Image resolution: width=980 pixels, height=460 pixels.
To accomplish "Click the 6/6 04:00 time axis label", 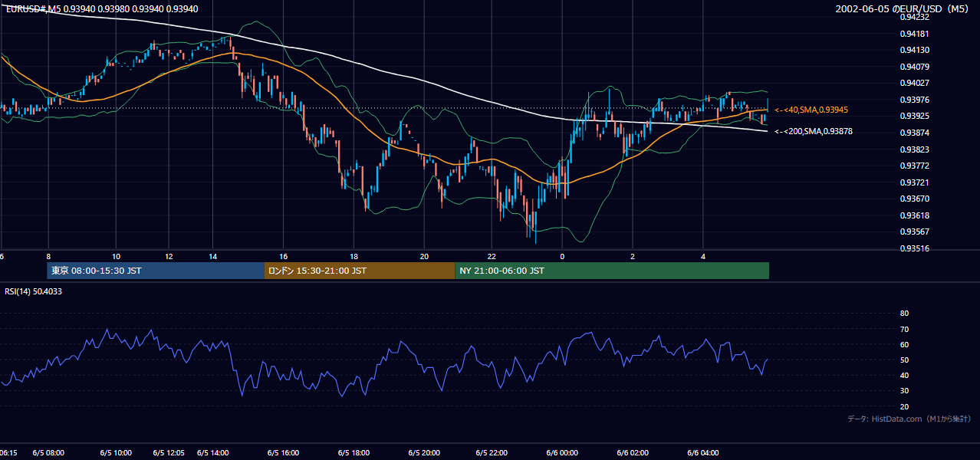I will click(x=703, y=452).
